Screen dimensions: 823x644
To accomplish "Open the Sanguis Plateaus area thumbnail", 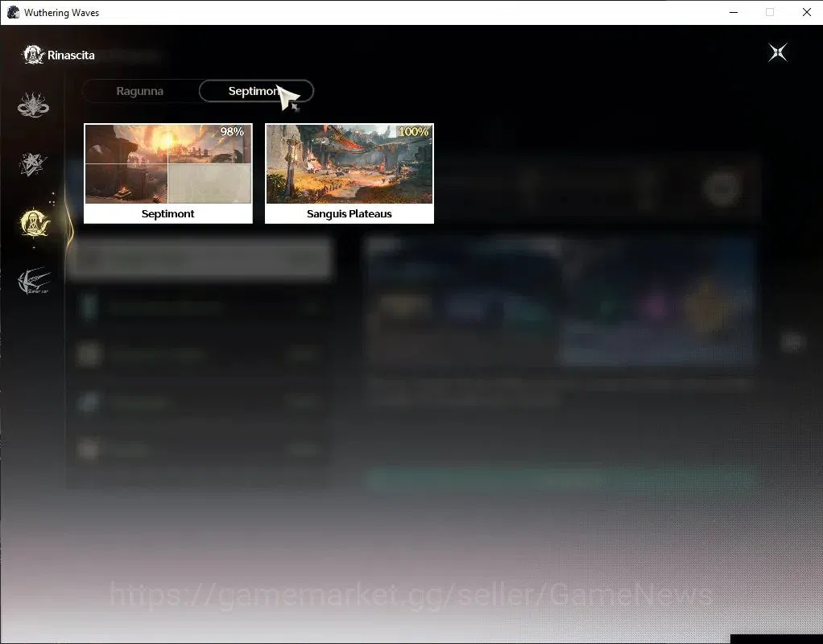I will (349, 163).
